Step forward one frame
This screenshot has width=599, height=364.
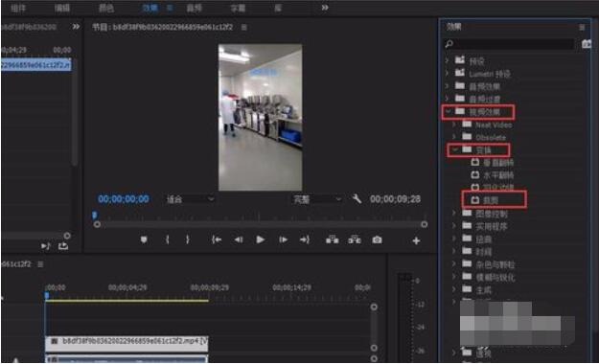[283, 239]
